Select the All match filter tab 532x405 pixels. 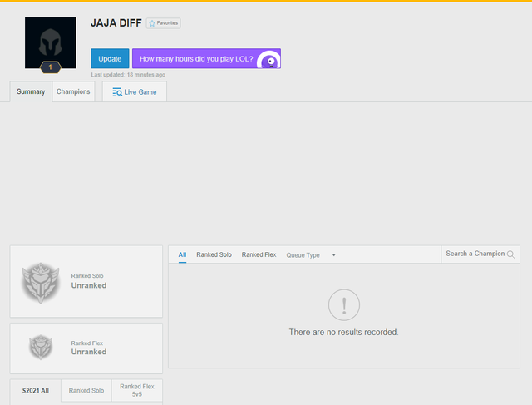pyautogui.click(x=182, y=254)
